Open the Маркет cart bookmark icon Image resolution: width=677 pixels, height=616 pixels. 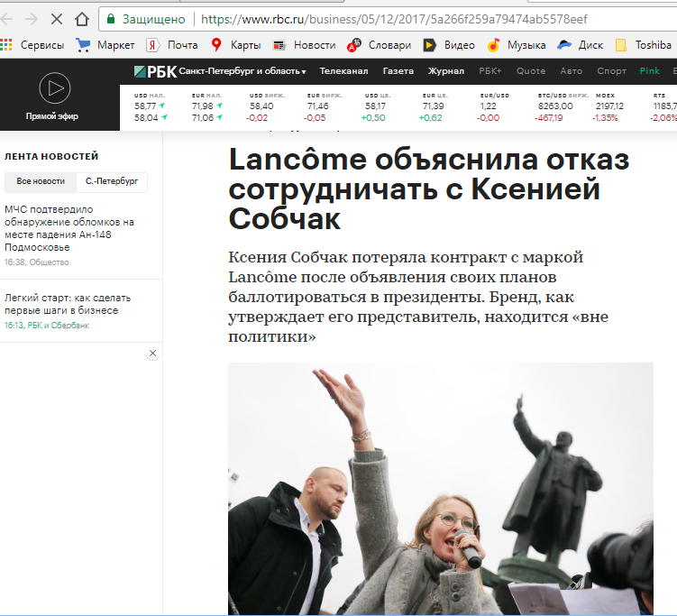[x=83, y=45]
